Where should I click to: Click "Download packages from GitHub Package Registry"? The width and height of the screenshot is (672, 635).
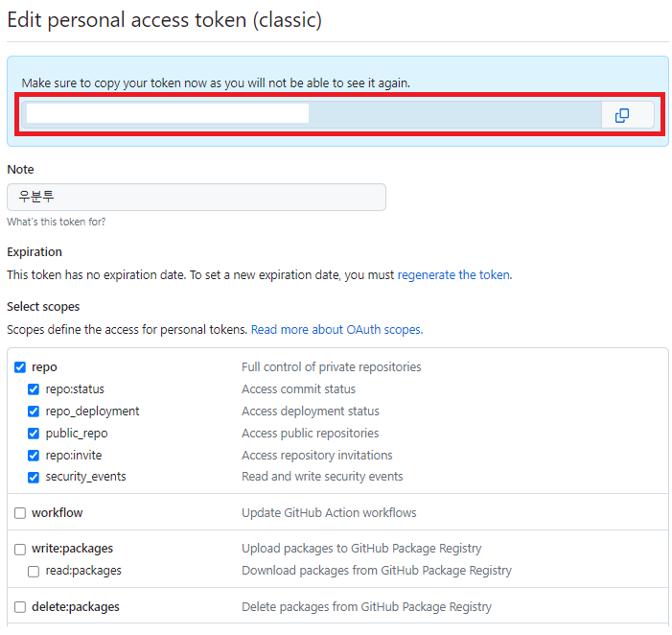pos(377,571)
